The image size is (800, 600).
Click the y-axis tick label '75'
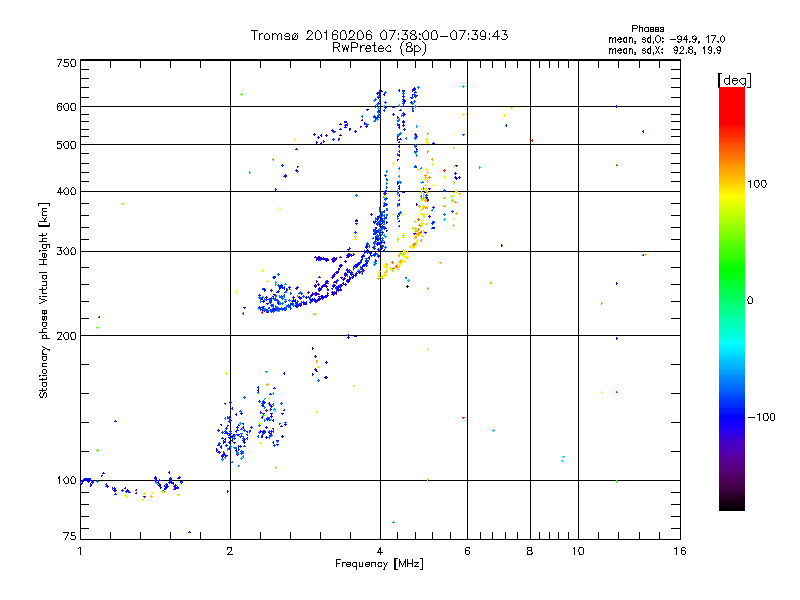click(70, 536)
